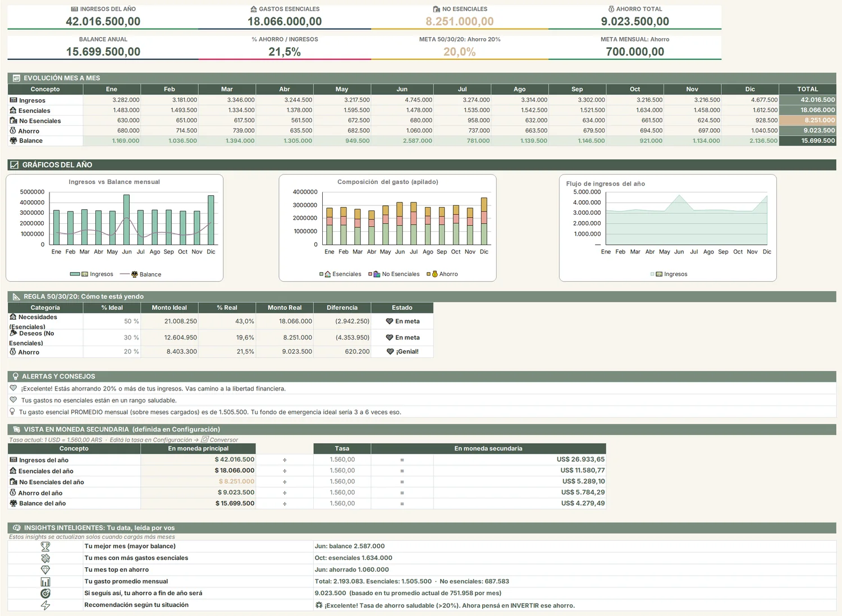
Task: Click the icon in Evolución Mes a Mes header
Action: pyautogui.click(x=16, y=78)
